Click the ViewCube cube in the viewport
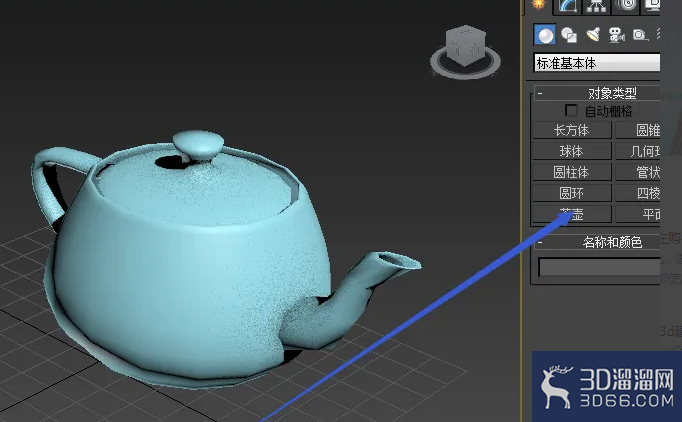Viewport: 682px width, 422px height. tap(465, 45)
